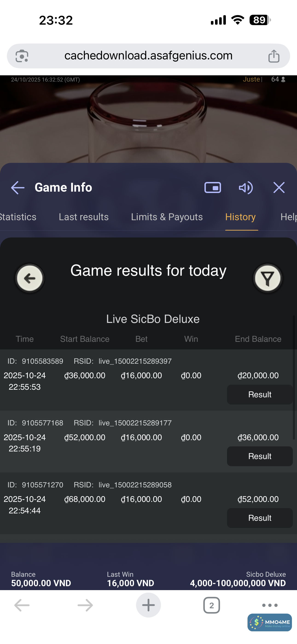Show Result for the 22:54:44 round
297x644 pixels.
click(x=259, y=518)
